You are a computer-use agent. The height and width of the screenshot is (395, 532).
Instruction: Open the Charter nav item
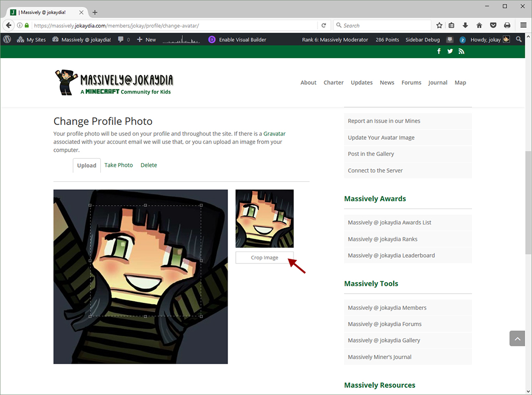coord(334,83)
